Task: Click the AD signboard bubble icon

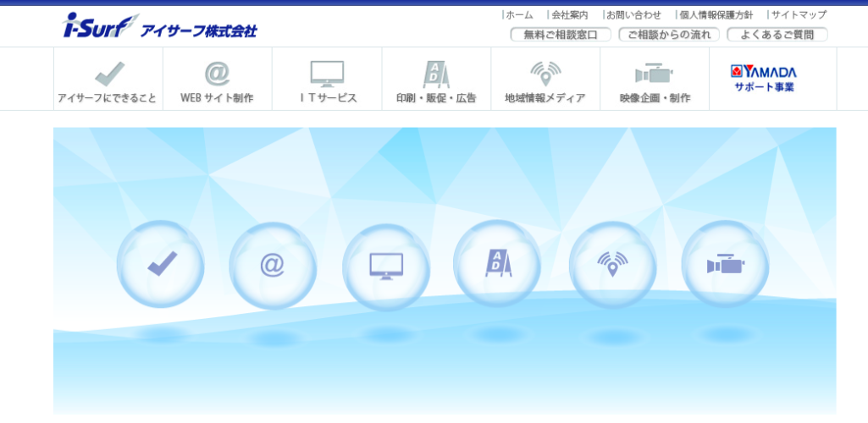Action: point(498,264)
